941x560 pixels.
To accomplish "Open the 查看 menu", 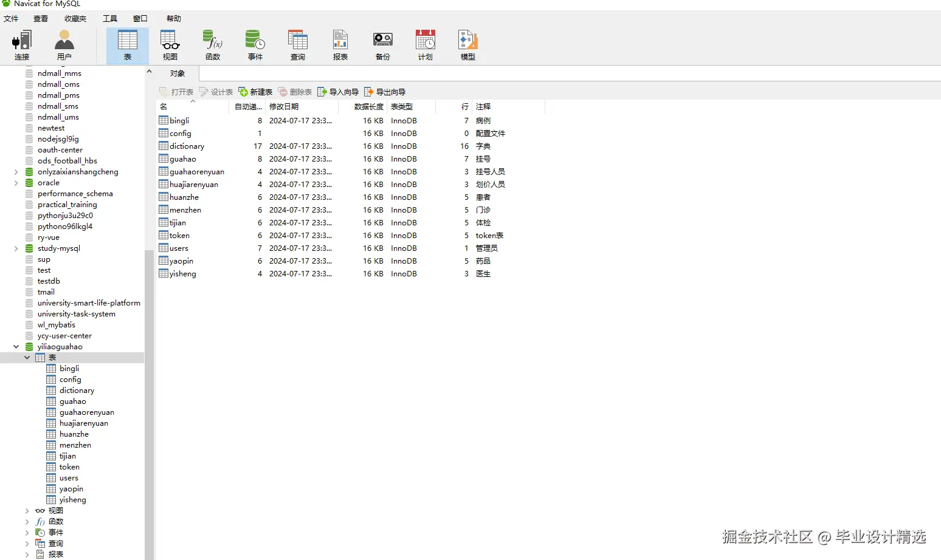I will coord(41,19).
